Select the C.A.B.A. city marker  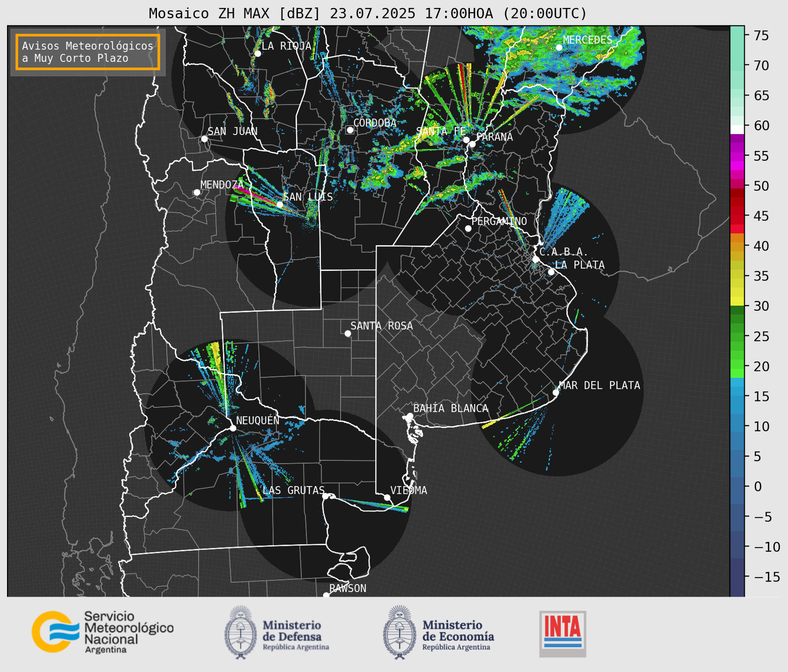point(536,259)
